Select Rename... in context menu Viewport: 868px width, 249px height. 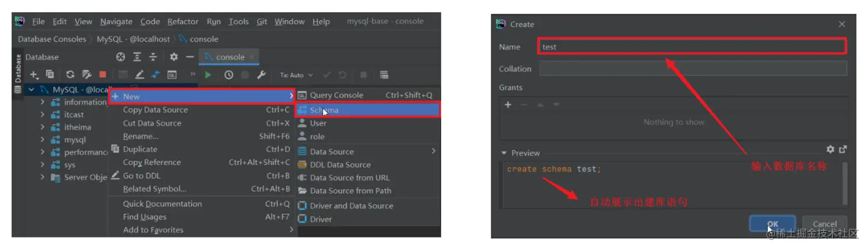(x=201, y=136)
